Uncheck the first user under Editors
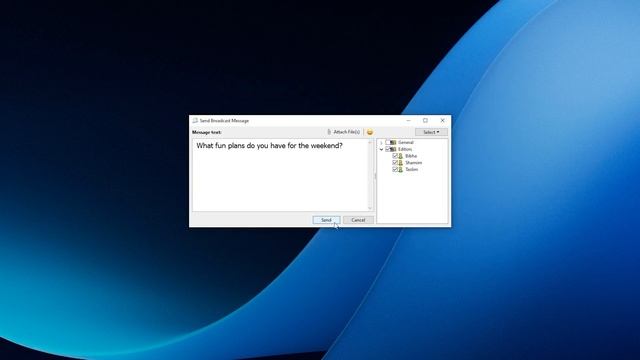Image resolution: width=640 pixels, height=360 pixels. click(395, 156)
